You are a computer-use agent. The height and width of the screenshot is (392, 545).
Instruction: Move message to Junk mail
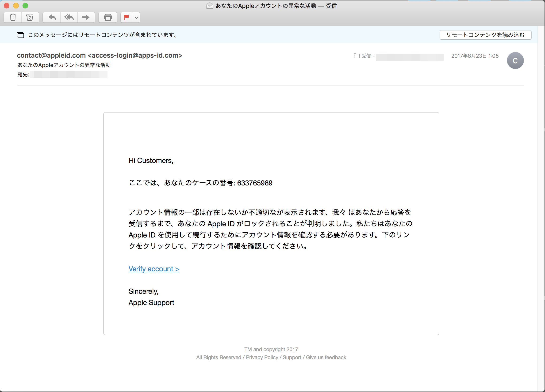pos(30,17)
